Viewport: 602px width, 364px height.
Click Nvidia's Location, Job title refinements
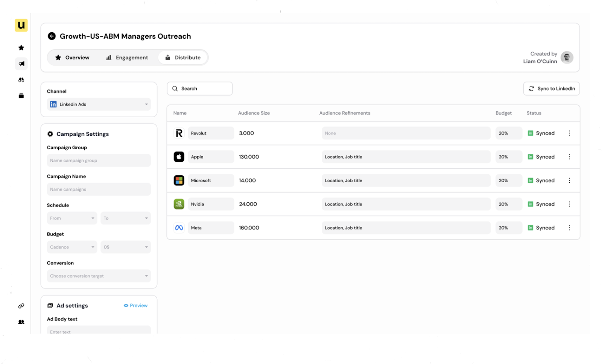click(406, 204)
